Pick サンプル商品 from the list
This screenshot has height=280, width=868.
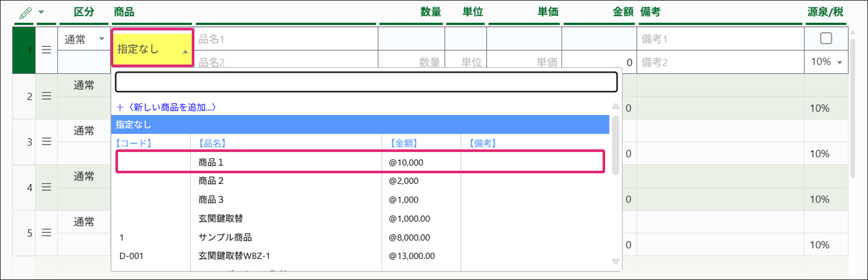225,237
